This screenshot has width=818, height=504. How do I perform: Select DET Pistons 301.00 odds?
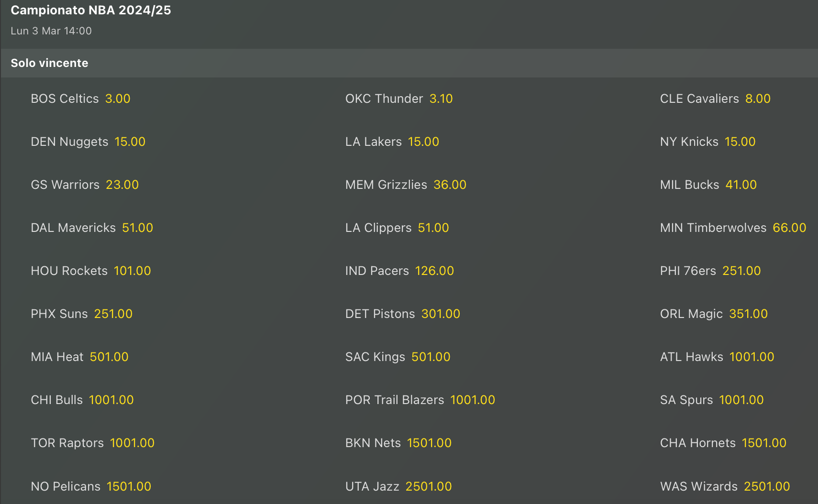(x=403, y=314)
